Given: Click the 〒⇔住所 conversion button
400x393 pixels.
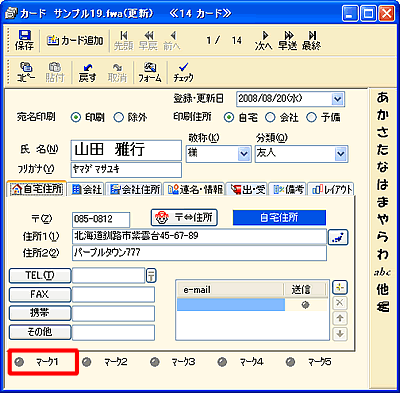Looking at the screenshot, I should pos(184,218).
